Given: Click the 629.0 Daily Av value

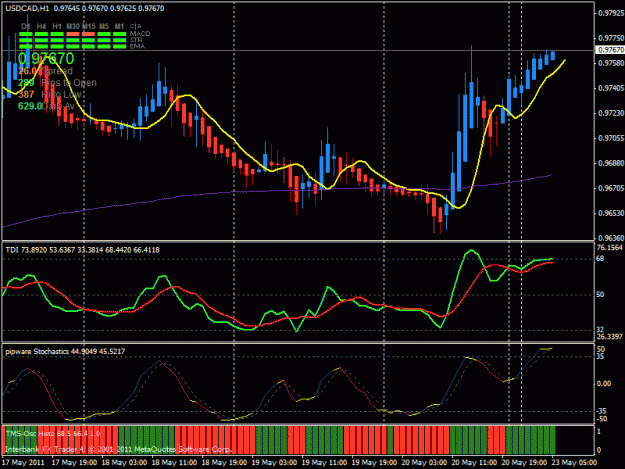Looking at the screenshot, I should pos(30,106).
